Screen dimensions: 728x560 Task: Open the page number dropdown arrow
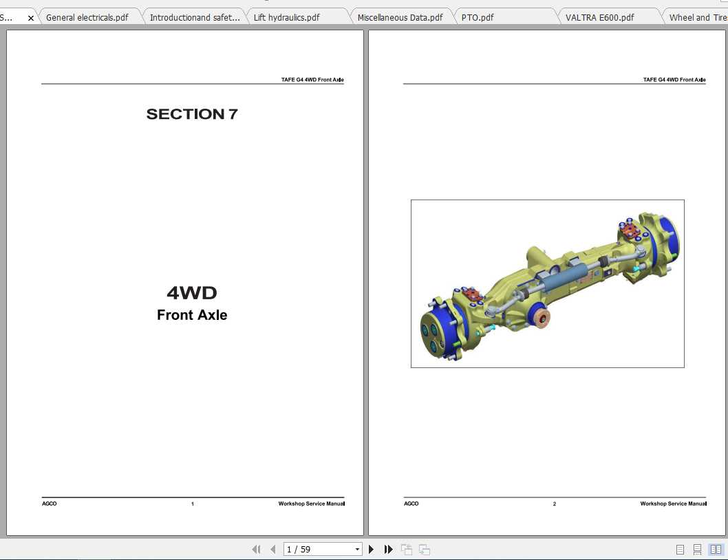click(357, 549)
